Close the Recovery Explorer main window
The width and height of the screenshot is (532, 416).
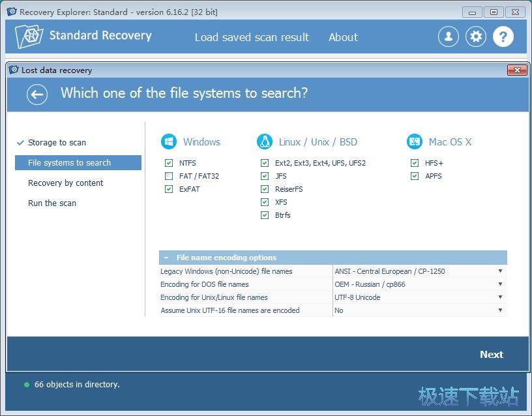click(x=515, y=12)
